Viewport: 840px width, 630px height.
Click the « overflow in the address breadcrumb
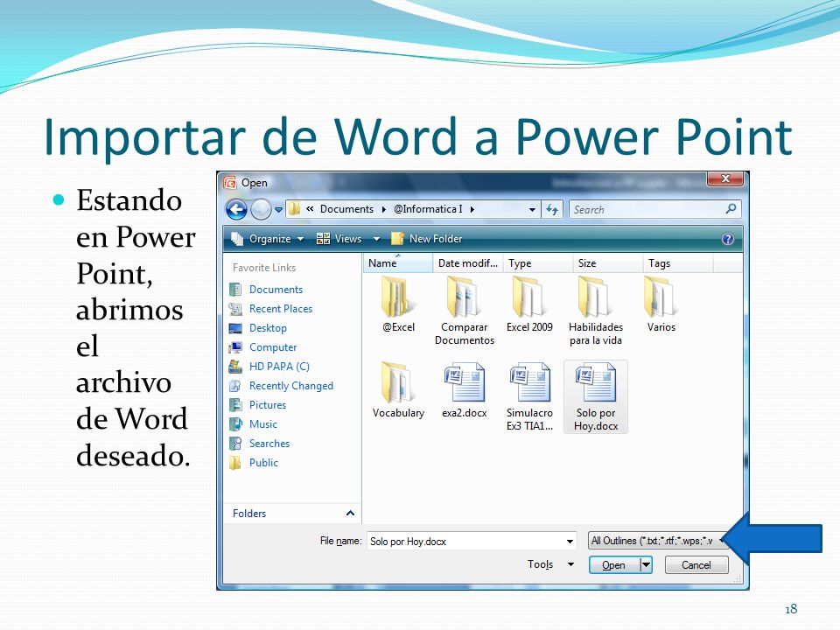click(x=310, y=209)
